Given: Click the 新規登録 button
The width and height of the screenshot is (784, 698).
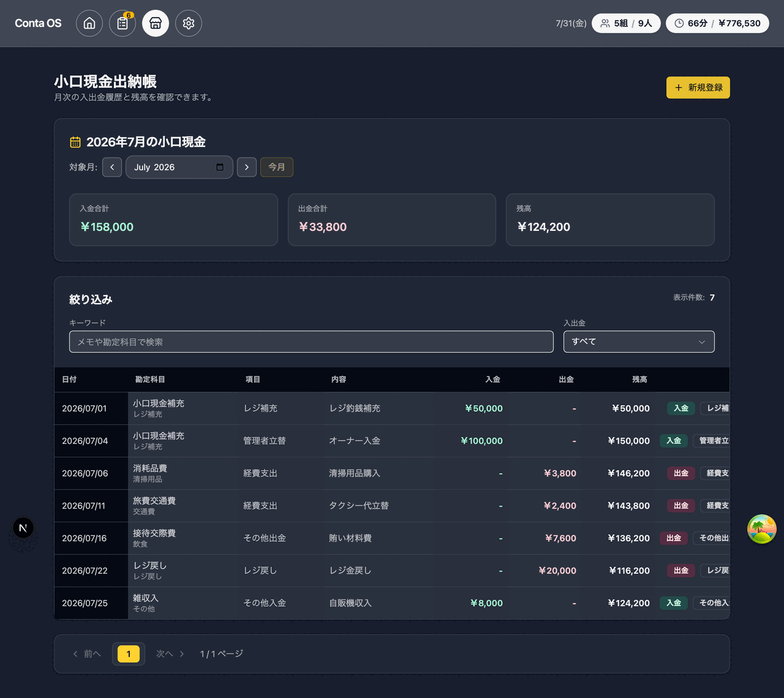Looking at the screenshot, I should click(x=698, y=88).
